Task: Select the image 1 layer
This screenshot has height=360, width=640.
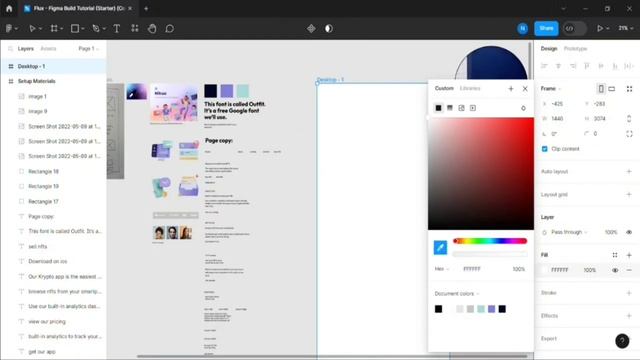Action: click(53, 96)
